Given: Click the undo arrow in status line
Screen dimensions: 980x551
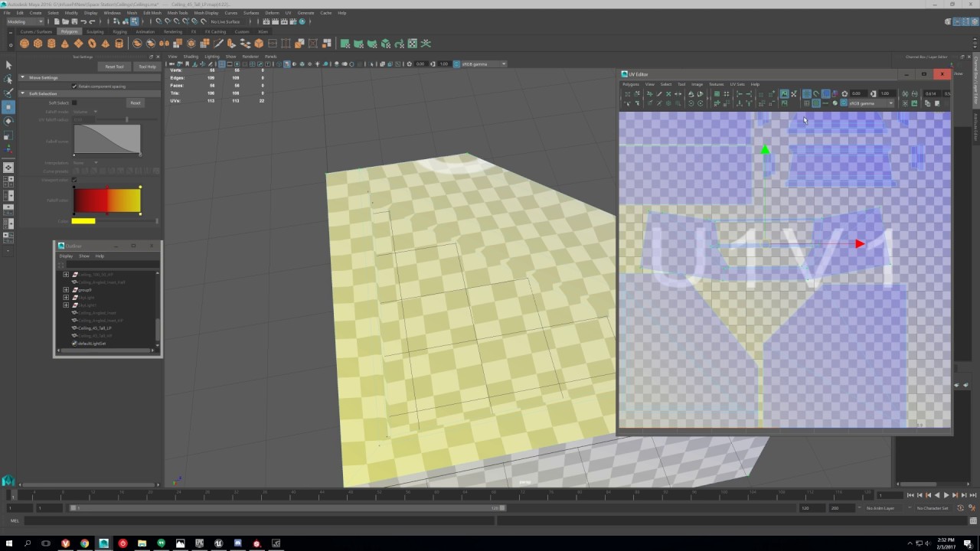Looking at the screenshot, I should (83, 21).
